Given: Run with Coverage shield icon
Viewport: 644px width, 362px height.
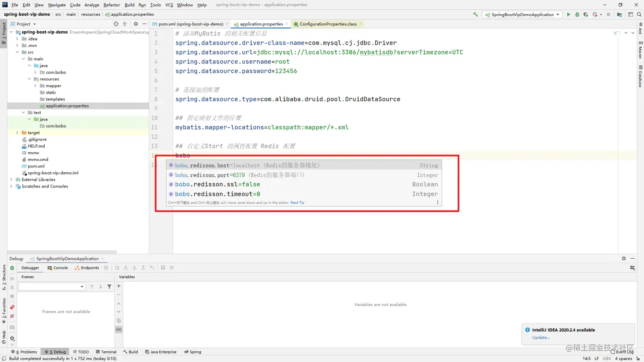Looking at the screenshot, I should 586,14.
